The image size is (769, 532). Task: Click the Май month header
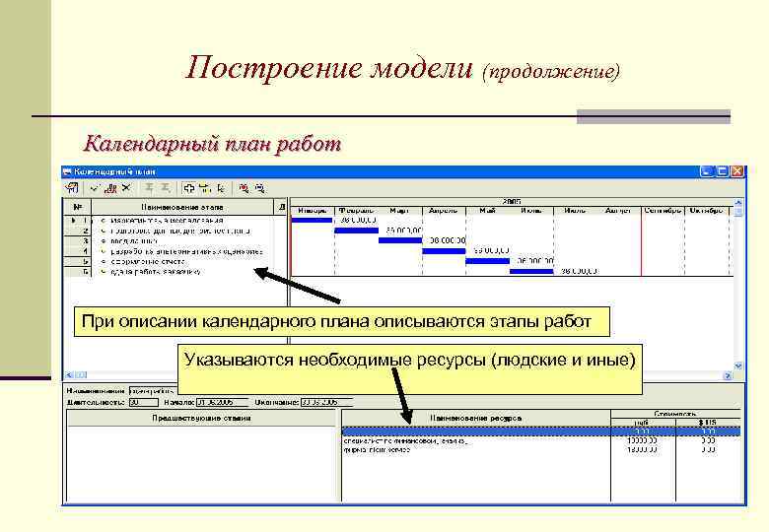tap(487, 211)
